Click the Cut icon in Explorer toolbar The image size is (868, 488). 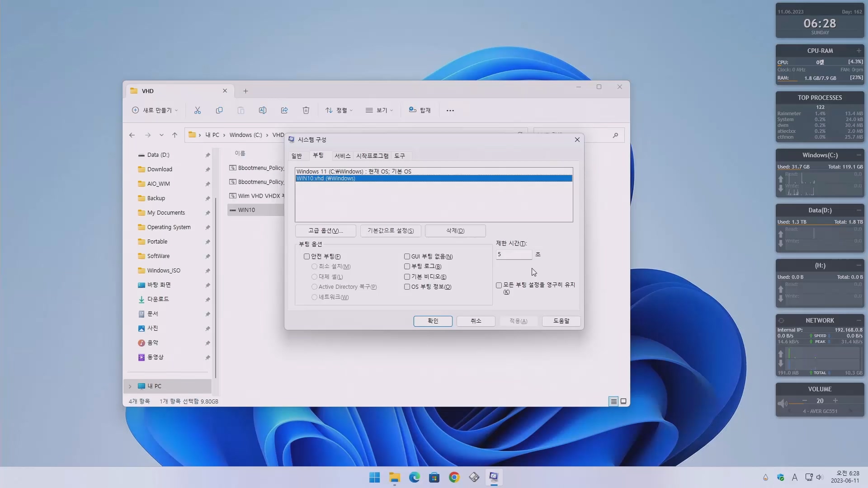(x=198, y=110)
